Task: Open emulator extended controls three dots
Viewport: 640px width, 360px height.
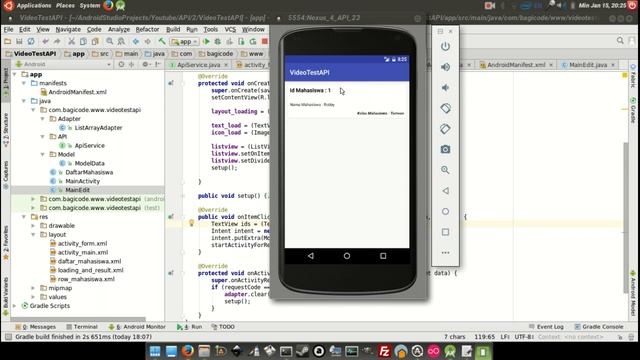Action: point(445,253)
